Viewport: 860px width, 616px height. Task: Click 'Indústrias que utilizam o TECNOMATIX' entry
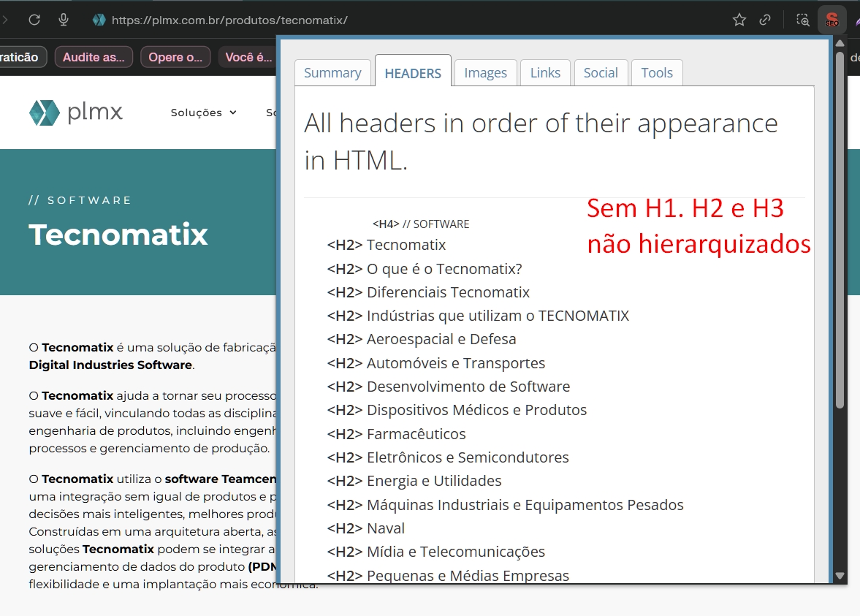point(478,316)
